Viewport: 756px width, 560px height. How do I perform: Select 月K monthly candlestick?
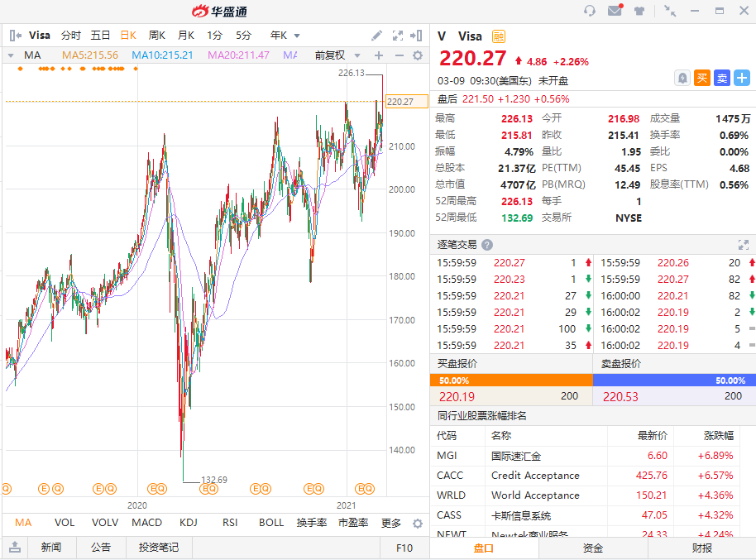click(x=186, y=36)
